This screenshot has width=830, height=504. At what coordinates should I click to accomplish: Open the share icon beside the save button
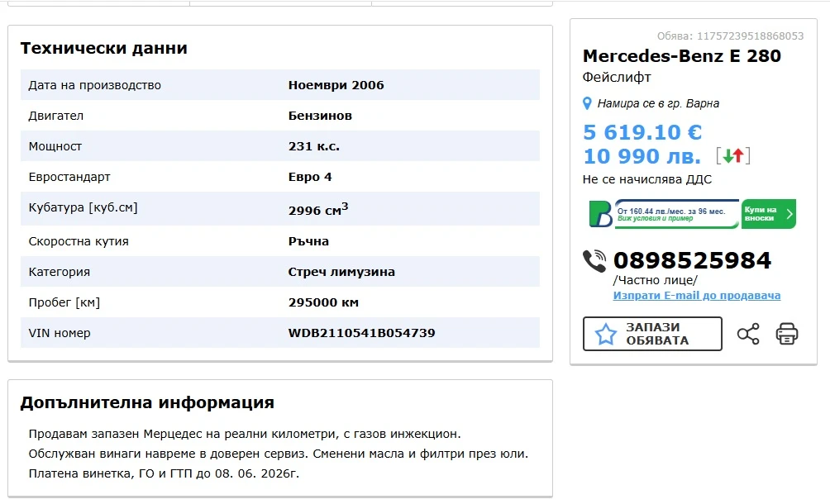coord(749,333)
